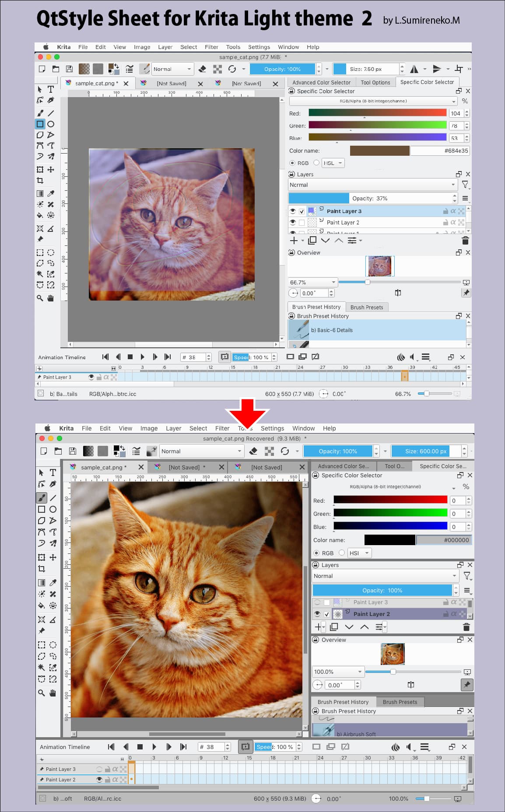The image size is (505, 812).
Task: Close sample_cat.png tab in top Krita window
Action: [x=126, y=83]
